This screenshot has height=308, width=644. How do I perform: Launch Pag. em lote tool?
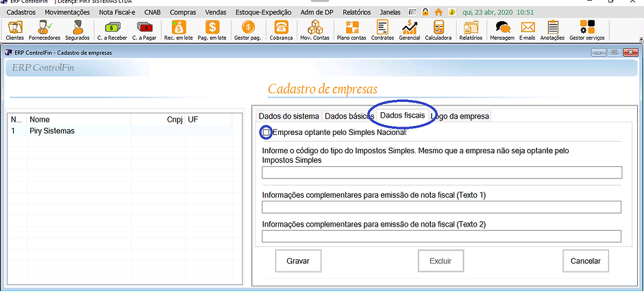212,31
